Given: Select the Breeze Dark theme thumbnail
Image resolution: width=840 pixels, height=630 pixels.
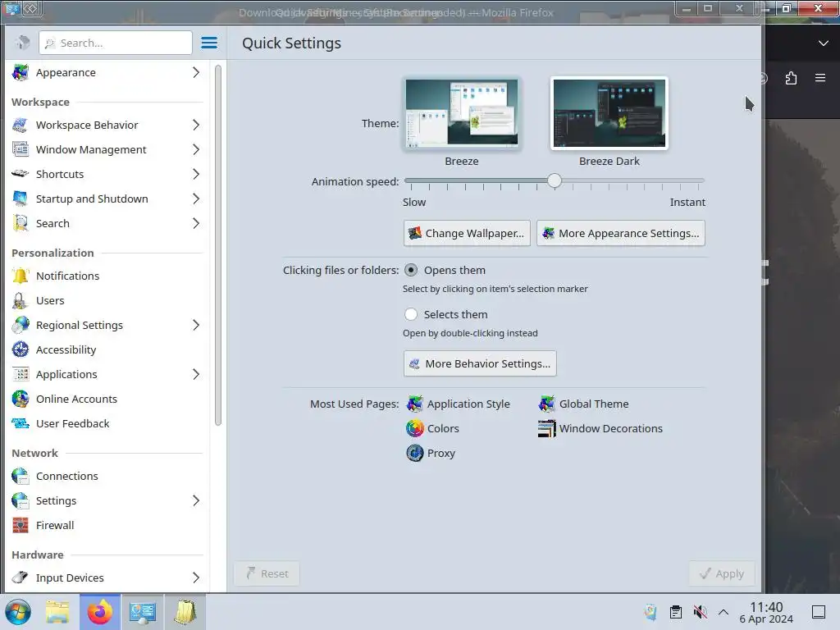Looking at the screenshot, I should tap(609, 113).
